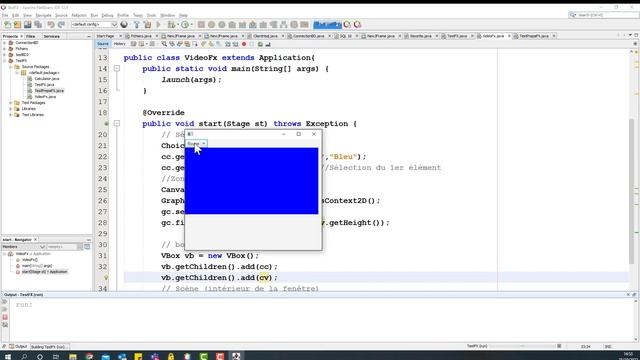Switch to the SQL editor tab

pyautogui.click(x=345, y=36)
